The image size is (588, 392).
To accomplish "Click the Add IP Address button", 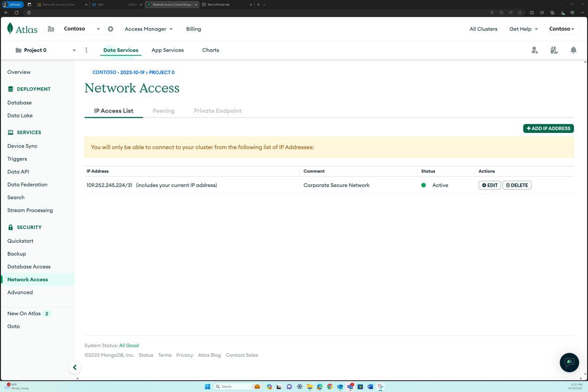I will point(548,128).
